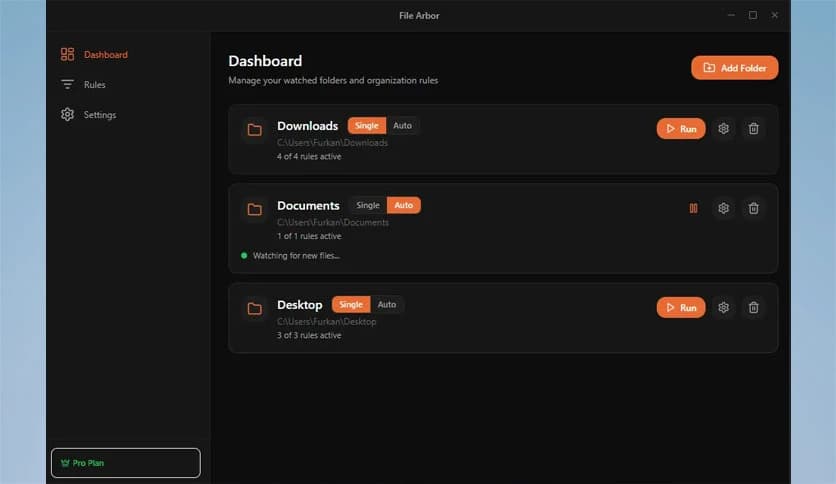Click the Pro Plan button
The image size is (836, 484).
click(x=126, y=463)
